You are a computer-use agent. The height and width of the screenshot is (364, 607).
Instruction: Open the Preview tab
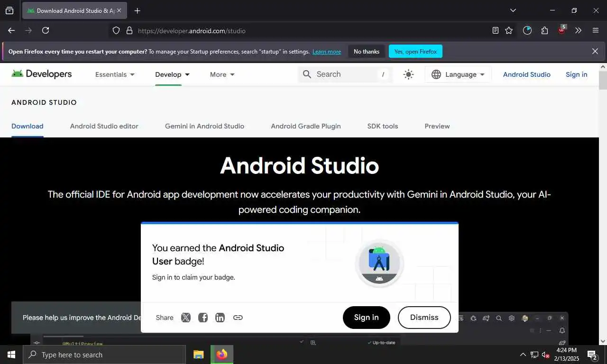click(x=437, y=126)
